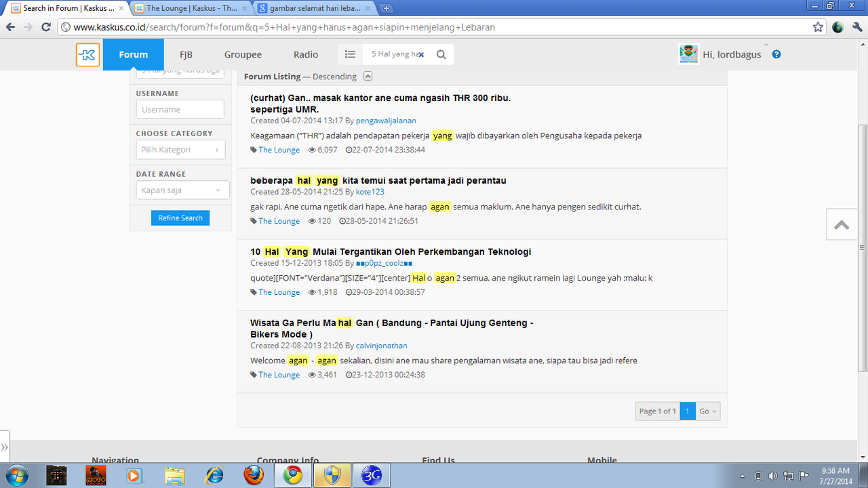This screenshot has width=868, height=488.
Task: Open Wisata Ga Perlu Mahal thread
Action: point(392,329)
